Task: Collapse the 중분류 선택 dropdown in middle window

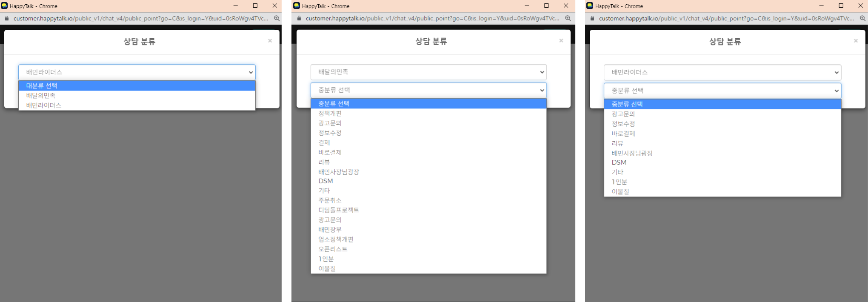Action: point(428,90)
